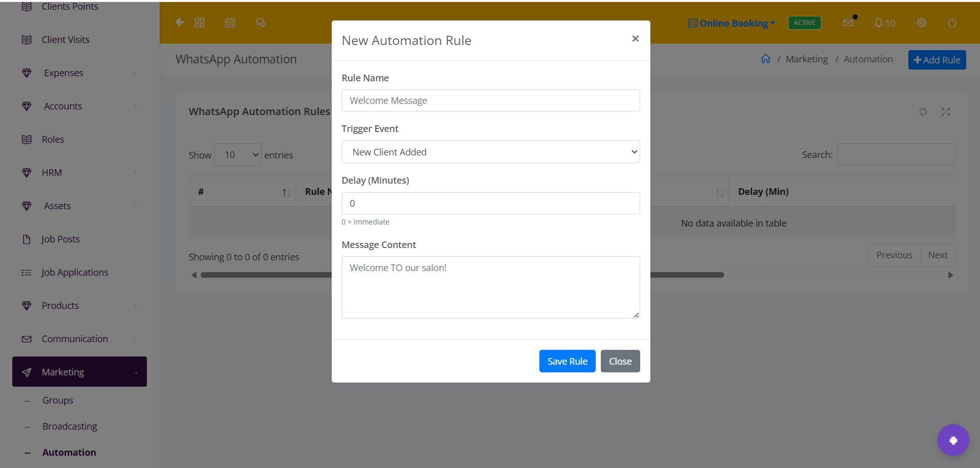Click the Rule Name input field
Viewport: 980px width, 468px height.
(491, 101)
